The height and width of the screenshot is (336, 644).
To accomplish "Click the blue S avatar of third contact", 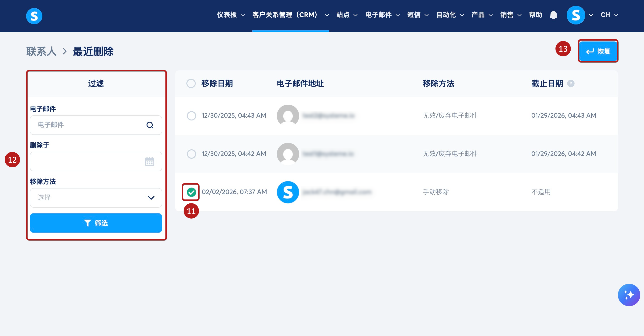I will tap(288, 192).
